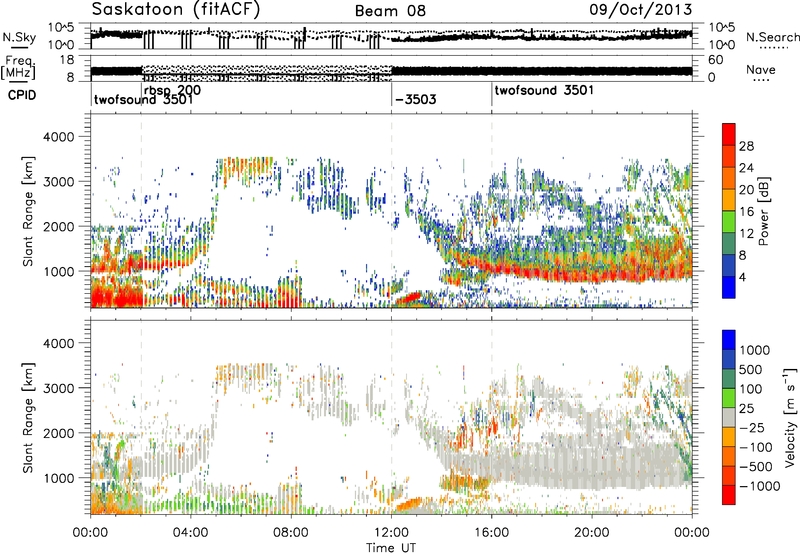Viewport: 800px width, 554px height.
Task: Click '4000' tick in power panel
Action: click(x=58, y=137)
